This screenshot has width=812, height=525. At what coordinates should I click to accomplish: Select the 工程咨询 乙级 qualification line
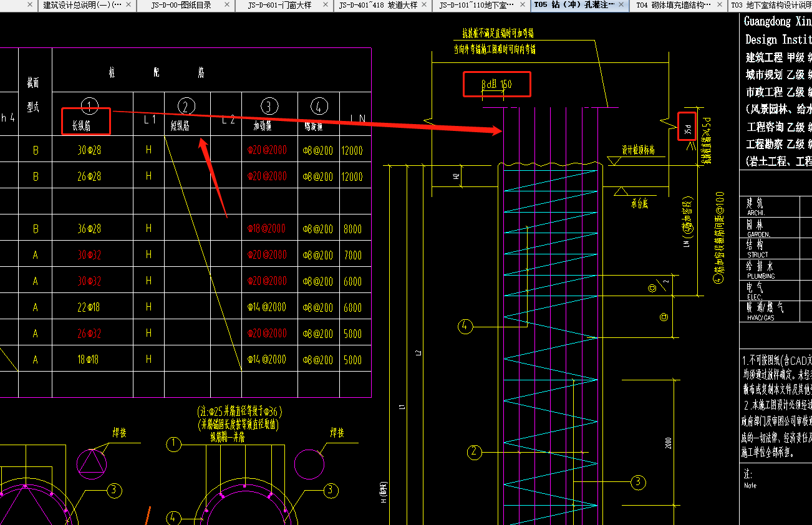pyautogui.click(x=779, y=127)
